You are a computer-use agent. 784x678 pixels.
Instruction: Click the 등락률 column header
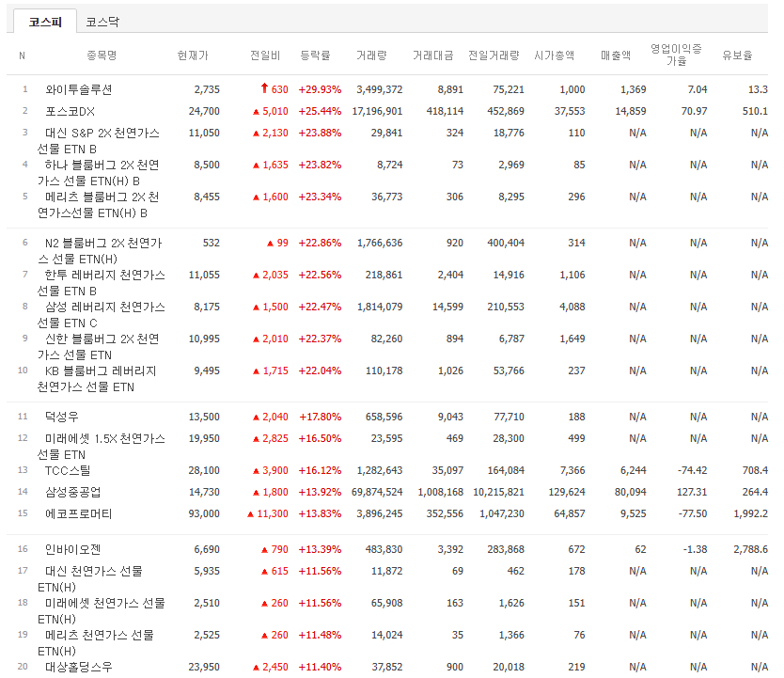point(315,55)
